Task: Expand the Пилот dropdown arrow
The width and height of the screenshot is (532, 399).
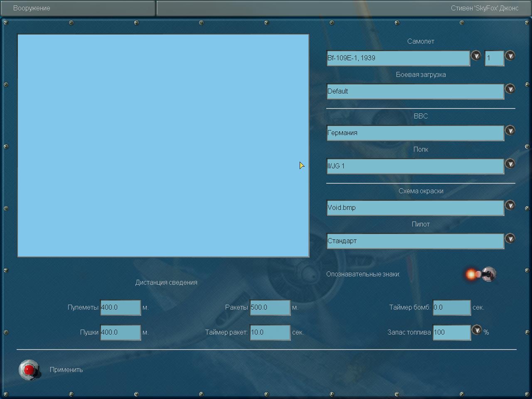Action: point(510,238)
